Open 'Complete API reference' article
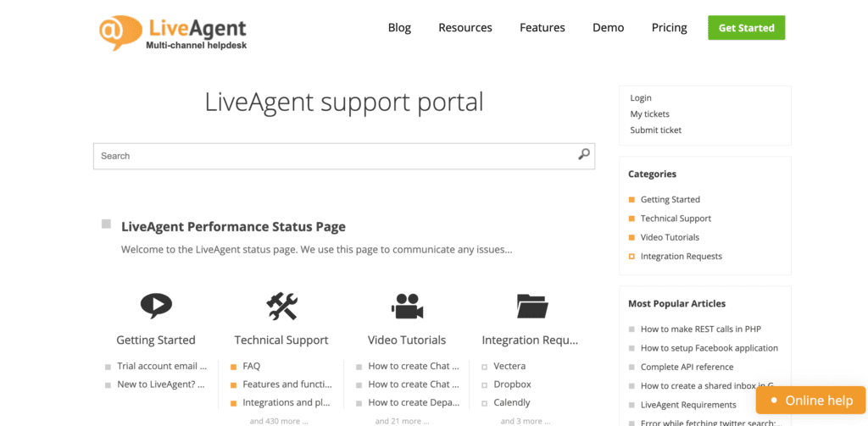 pos(687,367)
